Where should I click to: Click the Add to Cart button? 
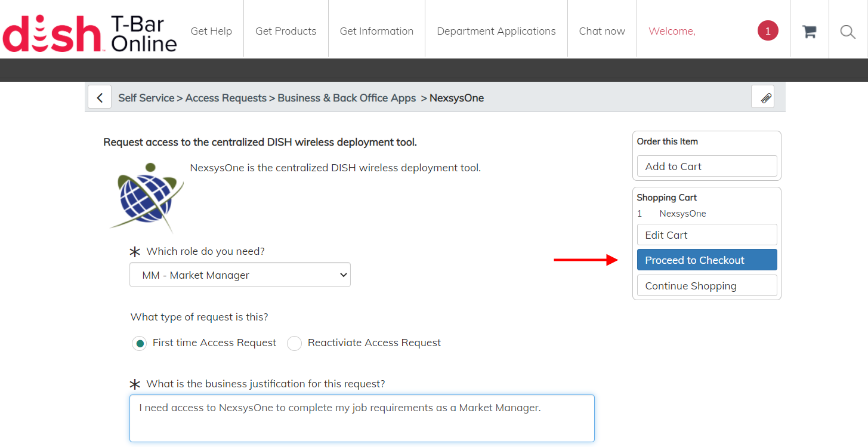(707, 167)
